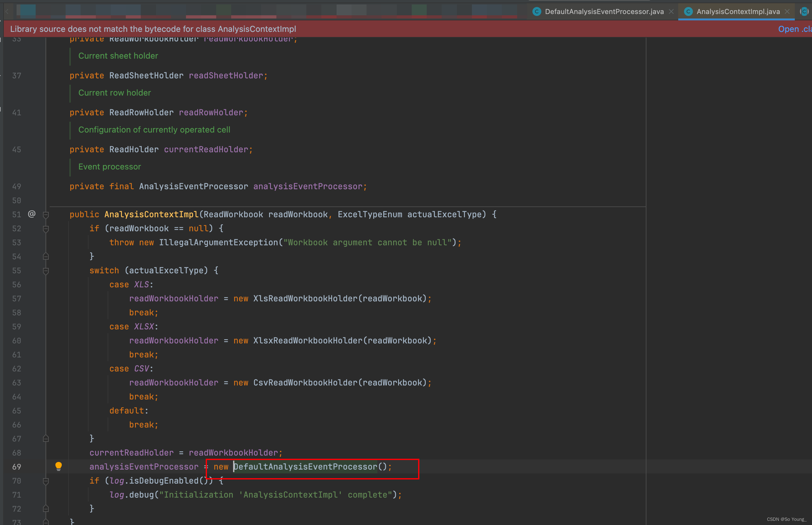
Task: Click the XlsxReadWorkbookHolder class name on line 60
Action: [308, 341]
